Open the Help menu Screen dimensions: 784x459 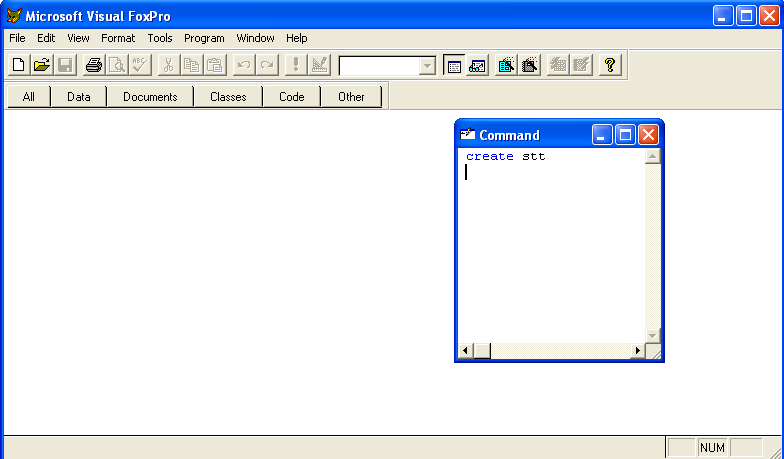point(296,38)
